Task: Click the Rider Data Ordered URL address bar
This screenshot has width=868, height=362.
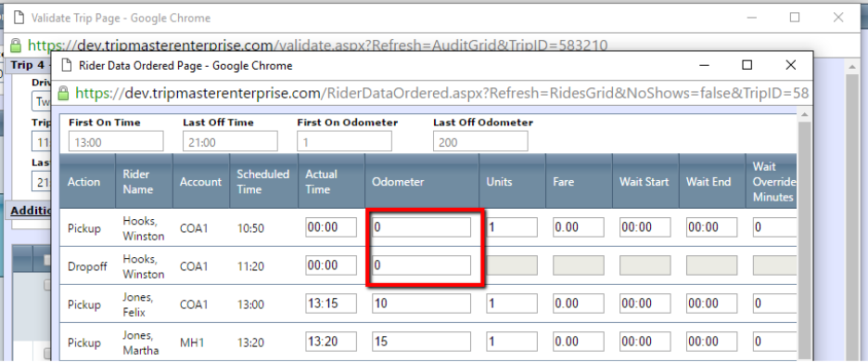Action: [x=441, y=93]
